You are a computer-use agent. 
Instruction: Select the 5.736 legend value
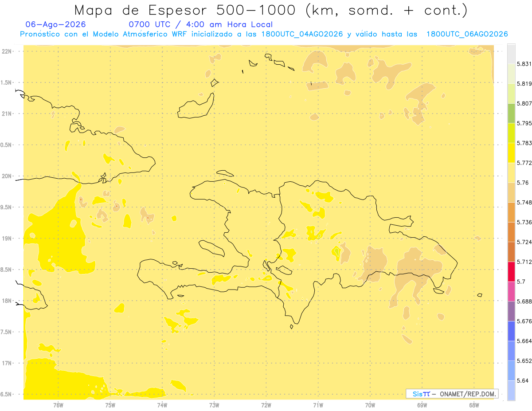point(524,222)
